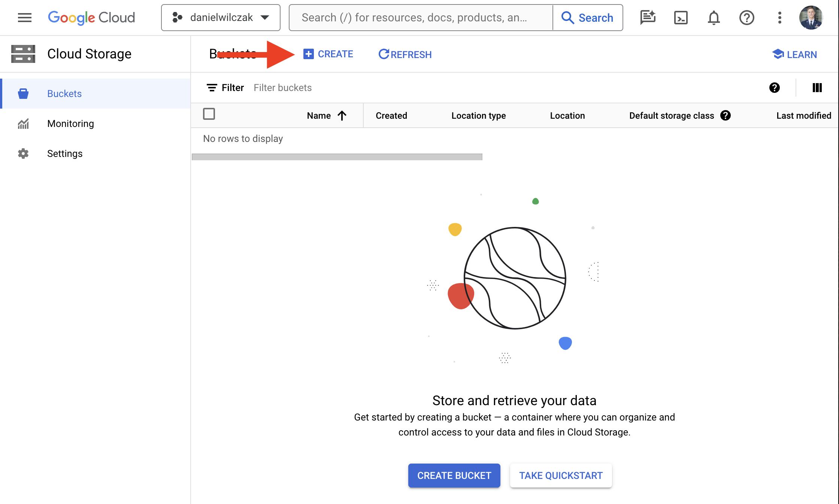839x504 pixels.
Task: Open the help question mark menu
Action: [746, 18]
